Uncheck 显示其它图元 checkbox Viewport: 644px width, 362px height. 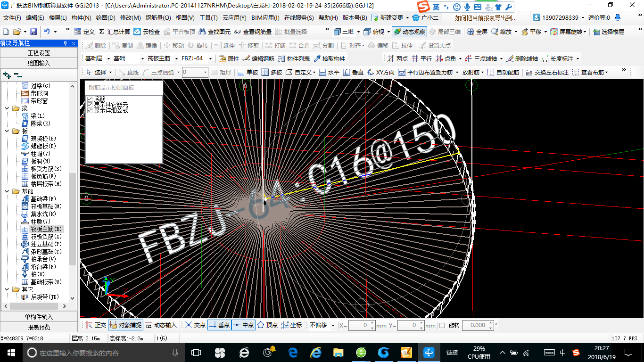pos(90,105)
